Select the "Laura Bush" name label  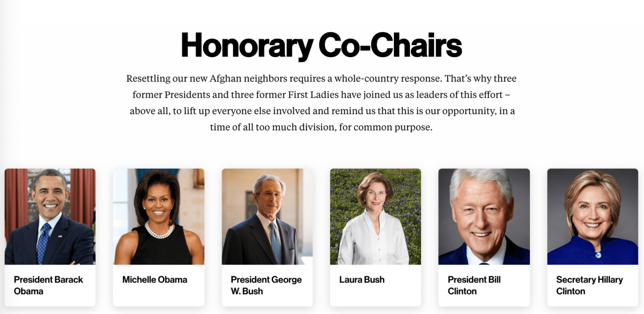point(362,280)
